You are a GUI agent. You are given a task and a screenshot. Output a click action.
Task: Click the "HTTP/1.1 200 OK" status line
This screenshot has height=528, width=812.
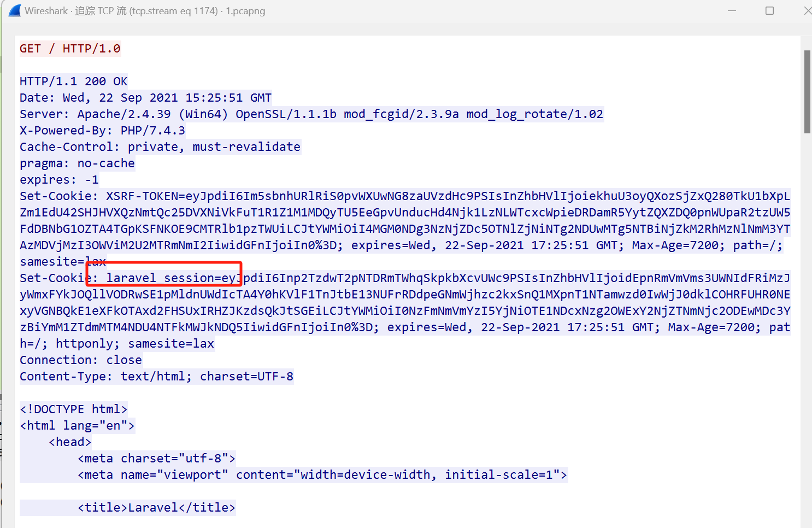coord(74,81)
